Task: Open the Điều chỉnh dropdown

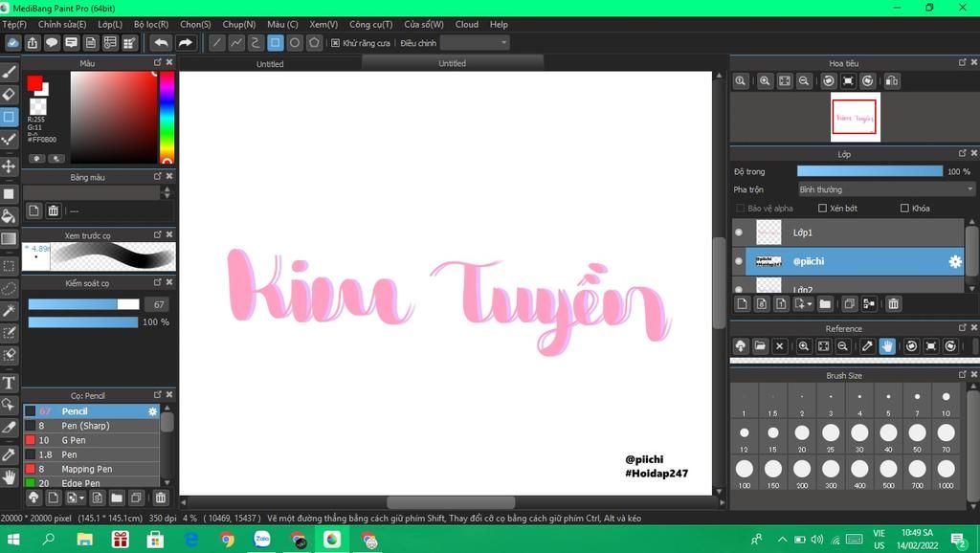Action: (475, 42)
